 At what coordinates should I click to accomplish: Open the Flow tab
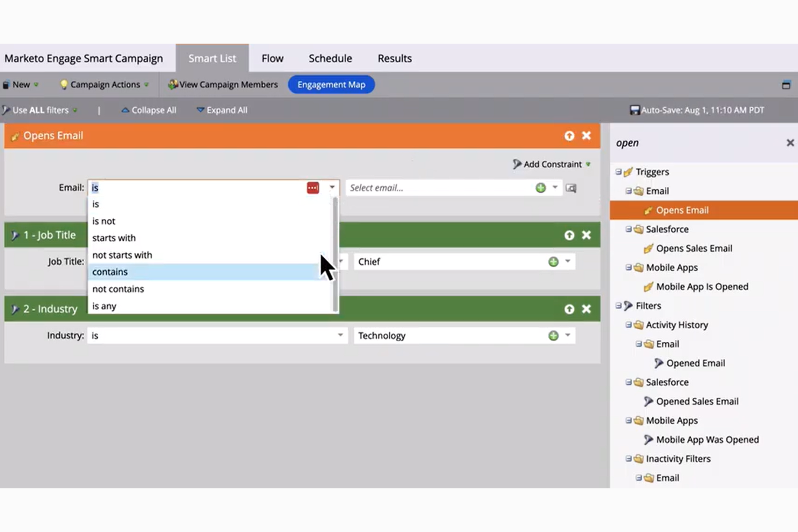click(272, 58)
